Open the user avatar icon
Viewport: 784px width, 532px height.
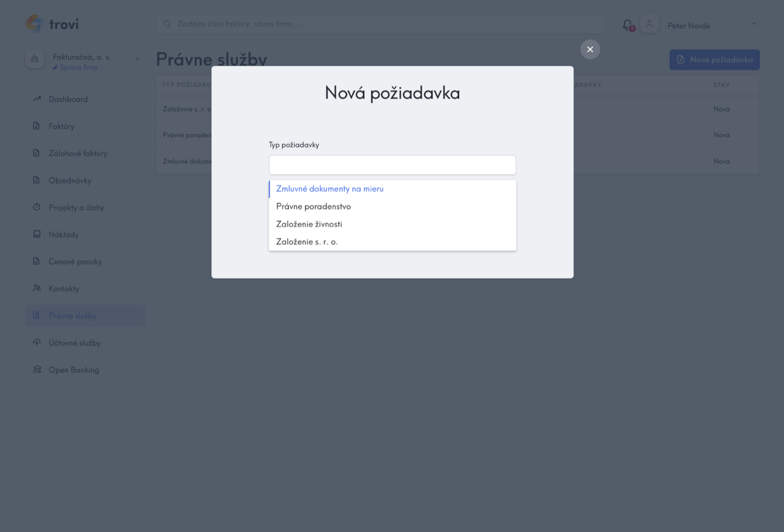point(649,24)
